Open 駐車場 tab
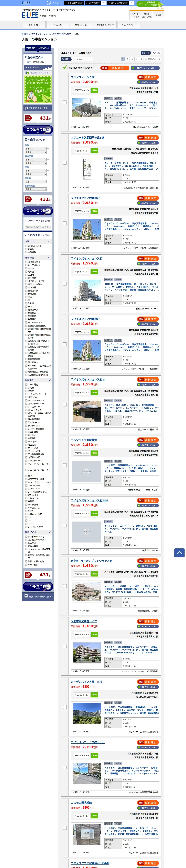Viewport: 186px width, 868px height. 158,15
